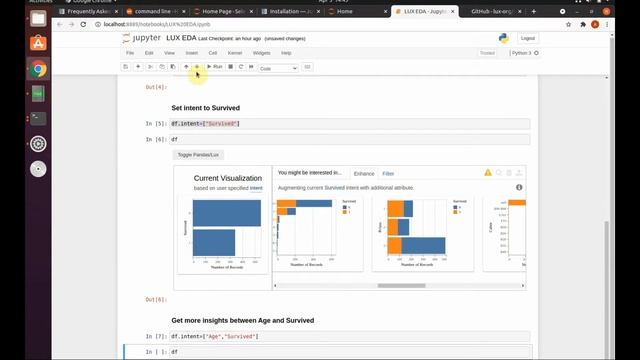Open the Edit menu
This screenshot has width=640, height=360.
pyautogui.click(x=149, y=53)
